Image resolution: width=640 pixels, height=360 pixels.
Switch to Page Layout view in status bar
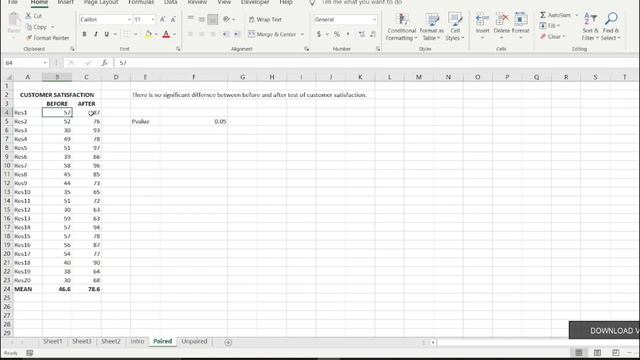[597, 353]
